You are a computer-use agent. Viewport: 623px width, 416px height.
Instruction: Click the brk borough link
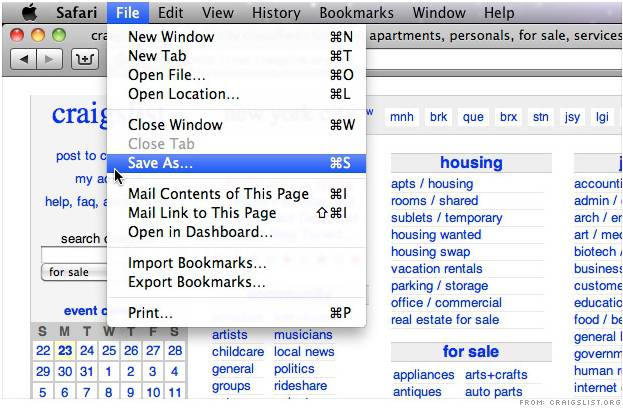(x=439, y=117)
